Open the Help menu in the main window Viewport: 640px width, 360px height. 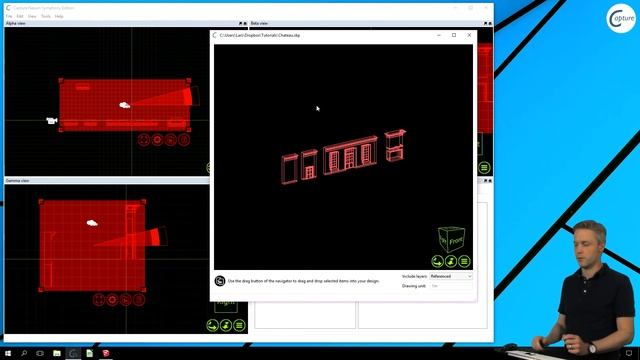point(59,16)
